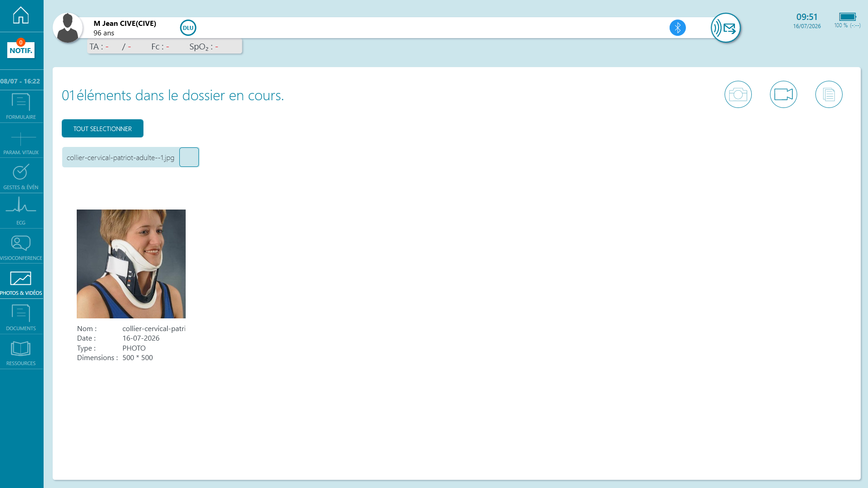Open the DLU badge
Screen dimensions: 868x488
tap(188, 28)
